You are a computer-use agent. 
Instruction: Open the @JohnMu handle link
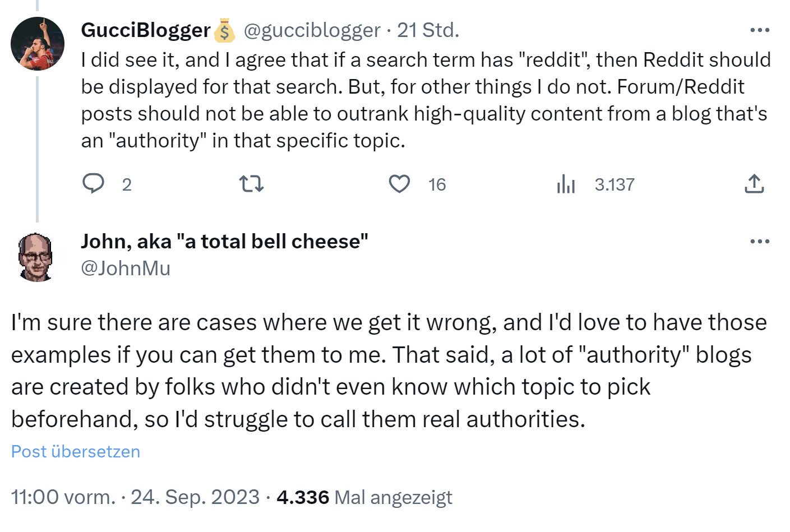pos(126,269)
